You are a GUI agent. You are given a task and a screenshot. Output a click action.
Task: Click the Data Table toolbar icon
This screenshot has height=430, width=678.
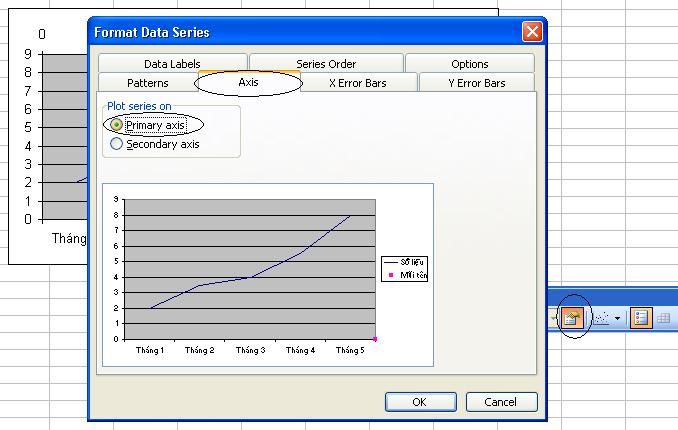663,318
